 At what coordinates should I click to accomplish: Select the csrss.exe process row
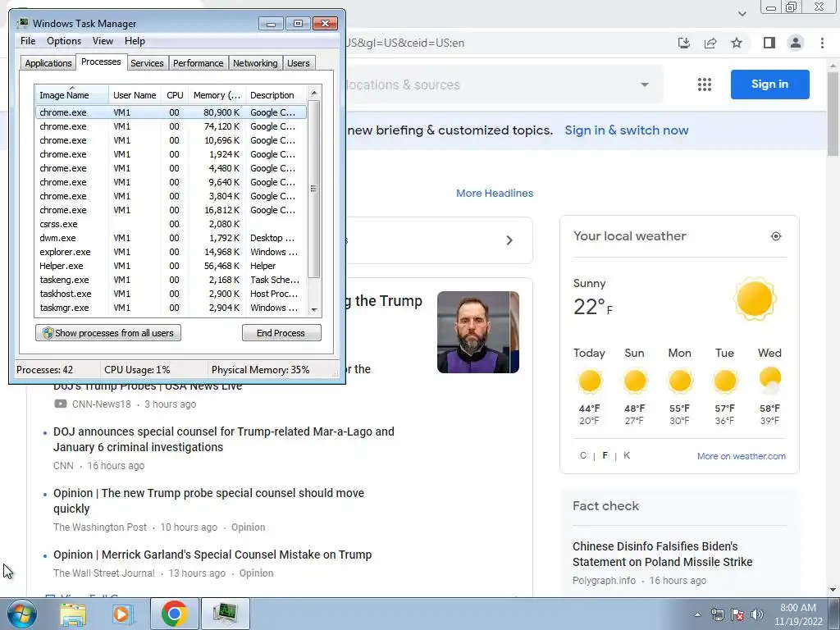(171, 224)
